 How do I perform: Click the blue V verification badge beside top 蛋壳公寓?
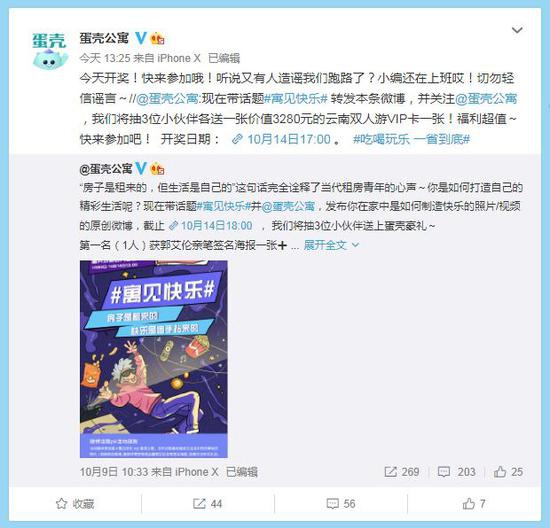[x=141, y=38]
